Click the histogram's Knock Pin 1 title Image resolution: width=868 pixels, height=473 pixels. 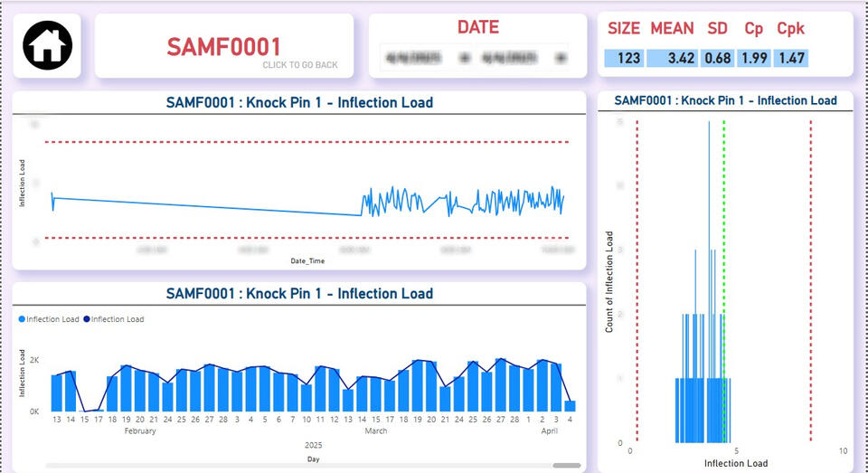coord(725,100)
